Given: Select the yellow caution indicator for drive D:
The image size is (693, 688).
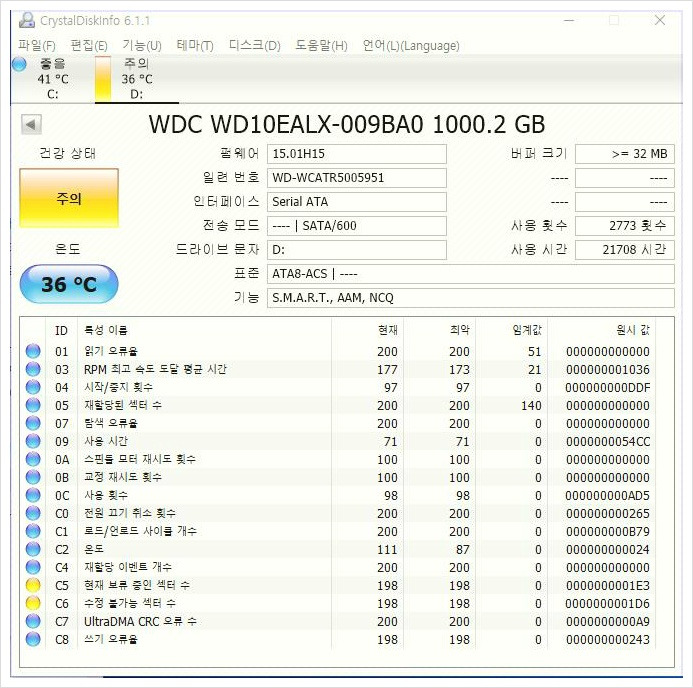Looking at the screenshot, I should 103,79.
